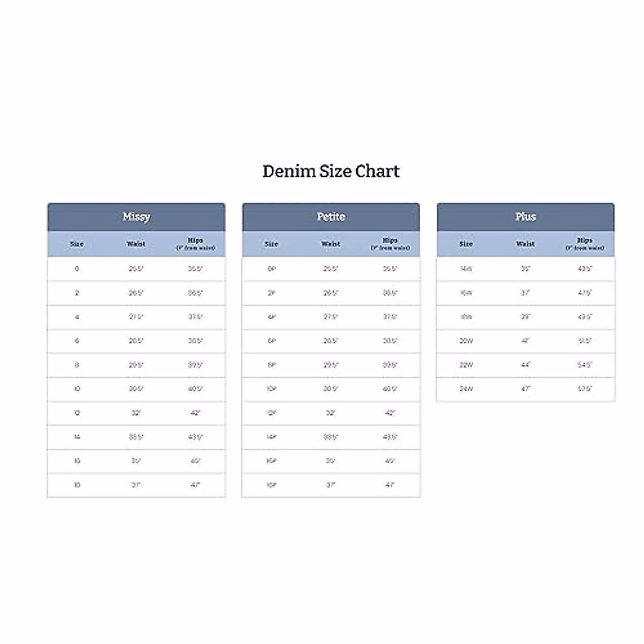Click waist value for Missy size 6

(136, 341)
